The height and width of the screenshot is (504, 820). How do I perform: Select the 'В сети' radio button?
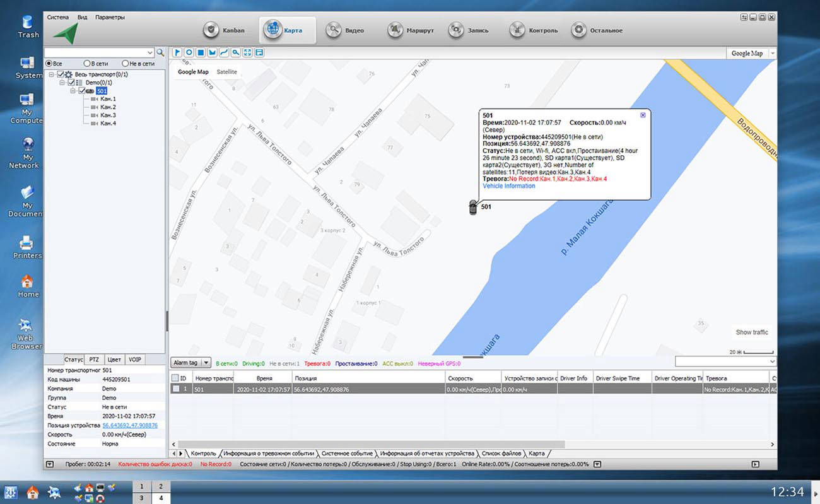click(x=87, y=64)
